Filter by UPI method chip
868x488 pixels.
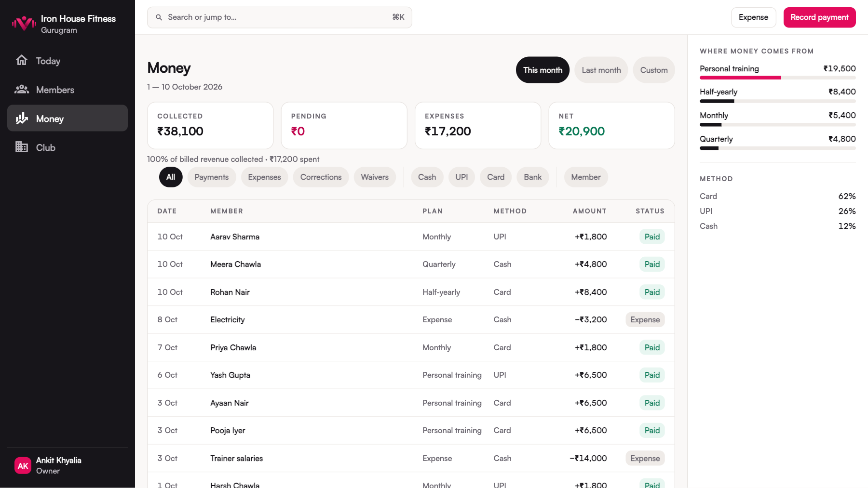[x=461, y=177]
